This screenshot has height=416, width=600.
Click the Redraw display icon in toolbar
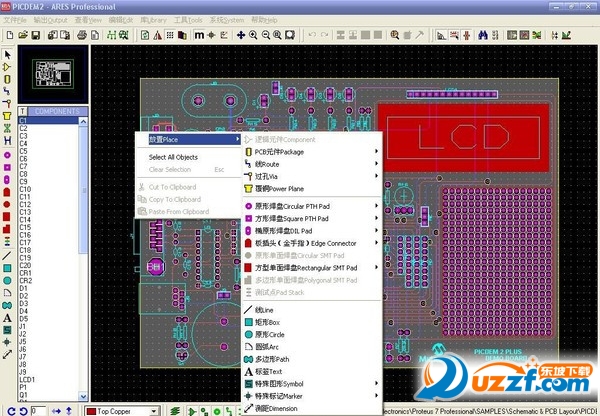pyautogui.click(x=145, y=35)
